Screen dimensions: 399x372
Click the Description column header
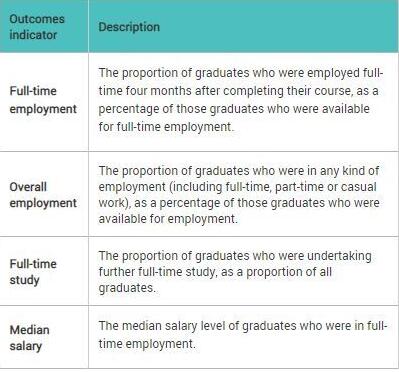tap(129, 27)
